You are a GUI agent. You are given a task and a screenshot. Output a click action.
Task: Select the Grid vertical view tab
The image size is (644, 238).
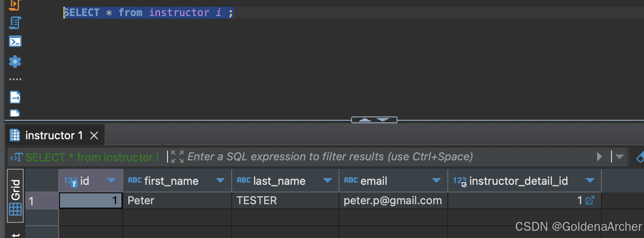[15, 196]
